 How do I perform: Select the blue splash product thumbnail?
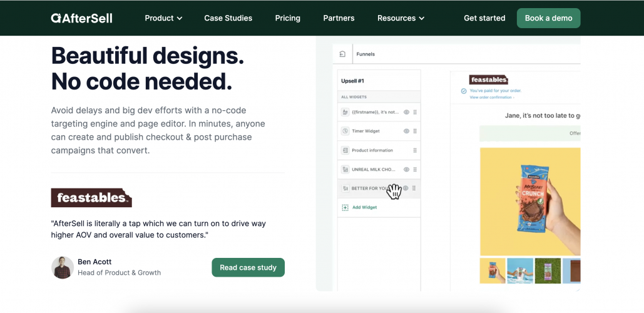click(x=520, y=270)
